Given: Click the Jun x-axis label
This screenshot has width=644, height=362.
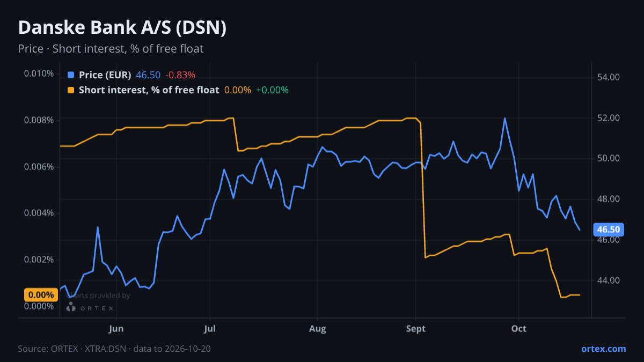Looking at the screenshot, I should 116,328.
